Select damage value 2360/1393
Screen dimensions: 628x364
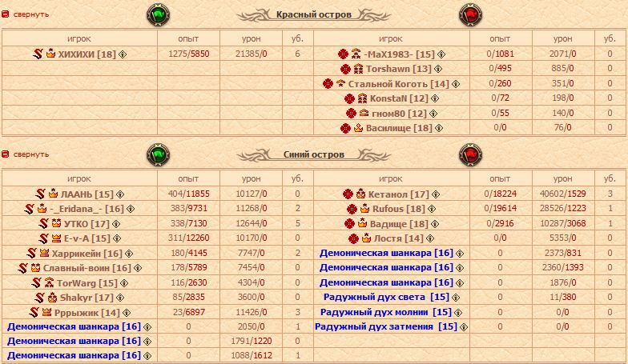coord(562,267)
